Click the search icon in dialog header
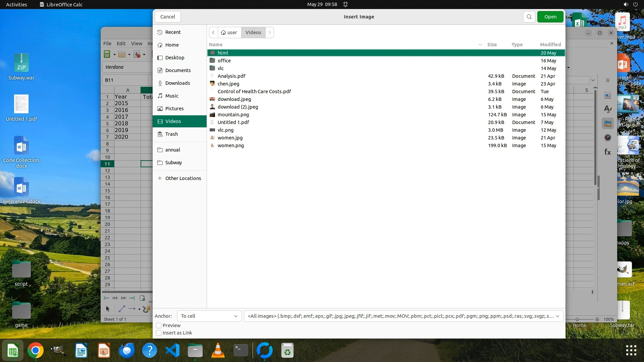 coord(529,17)
